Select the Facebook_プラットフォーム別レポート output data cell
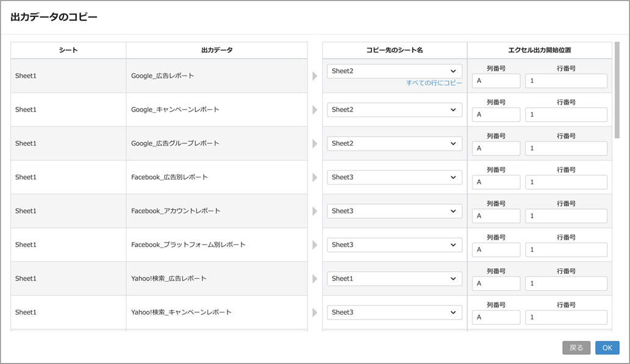The height and width of the screenshot is (364, 630). tap(217, 244)
